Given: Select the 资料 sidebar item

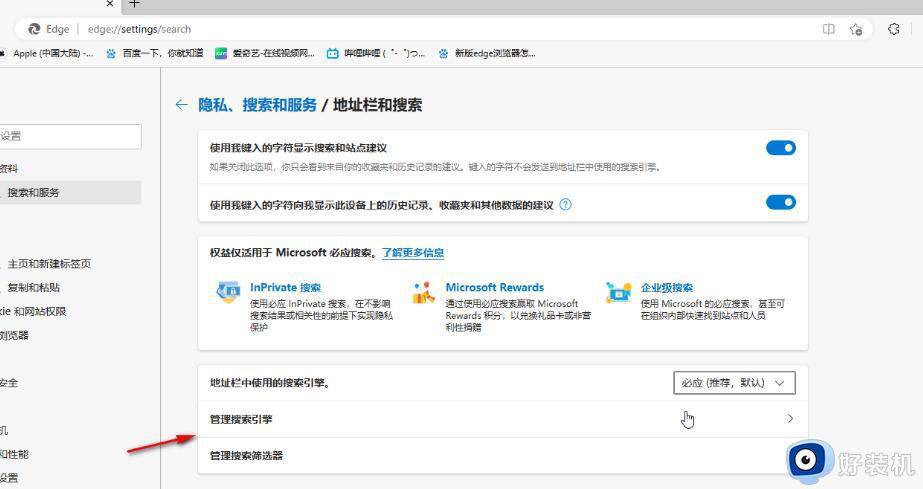Looking at the screenshot, I should click(x=9, y=169).
